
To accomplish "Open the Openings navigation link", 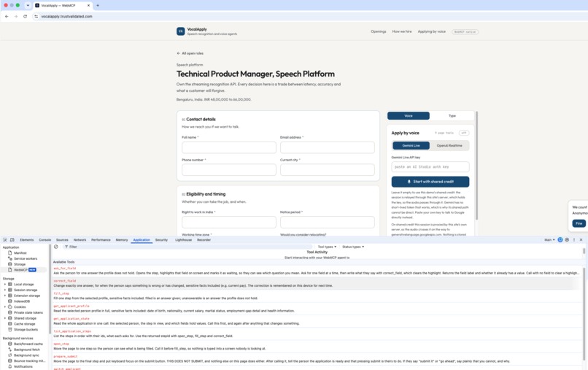I will [379, 31].
